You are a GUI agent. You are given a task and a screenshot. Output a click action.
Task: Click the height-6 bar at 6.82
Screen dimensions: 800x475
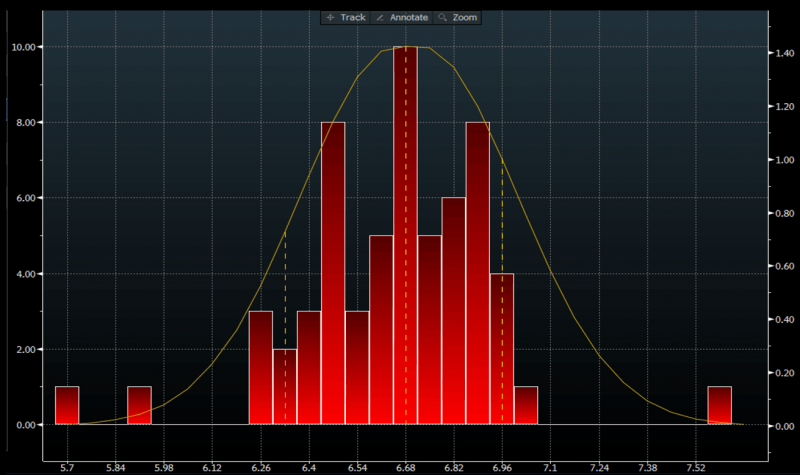pyautogui.click(x=454, y=310)
